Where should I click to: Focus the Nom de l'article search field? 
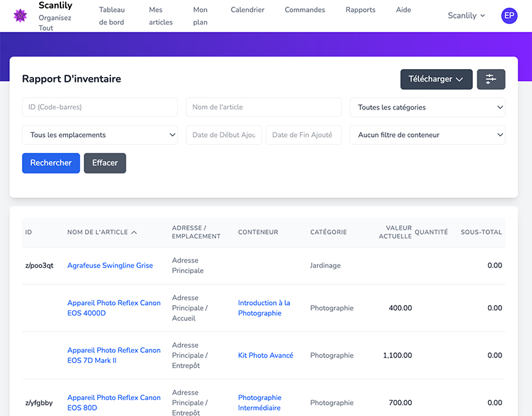(x=263, y=107)
